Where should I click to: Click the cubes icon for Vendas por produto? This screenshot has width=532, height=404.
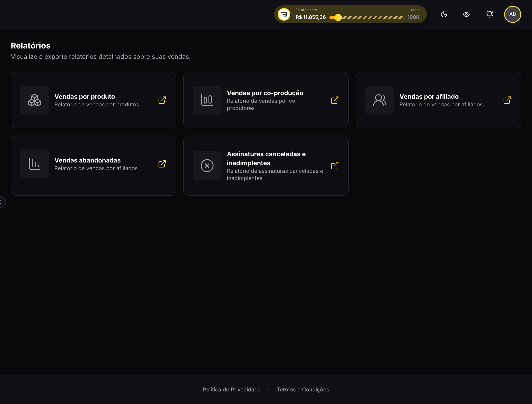(x=34, y=100)
